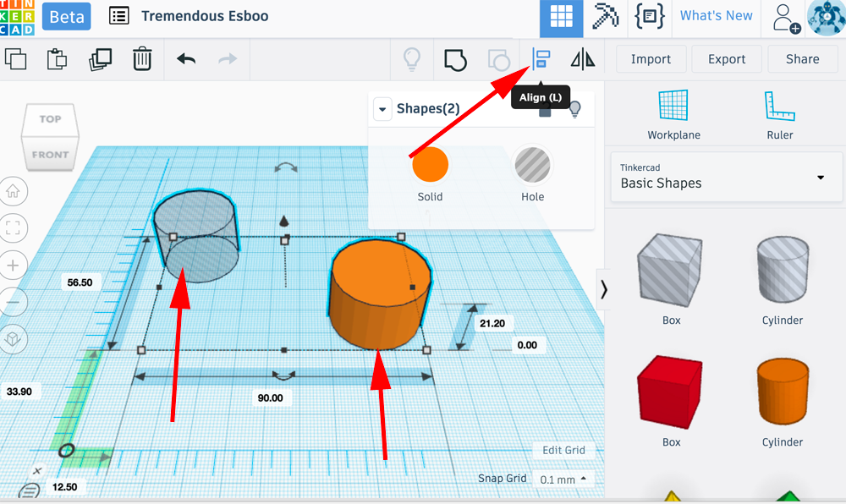Click the Notes speech-bubble icon

pyautogui.click(x=29, y=490)
